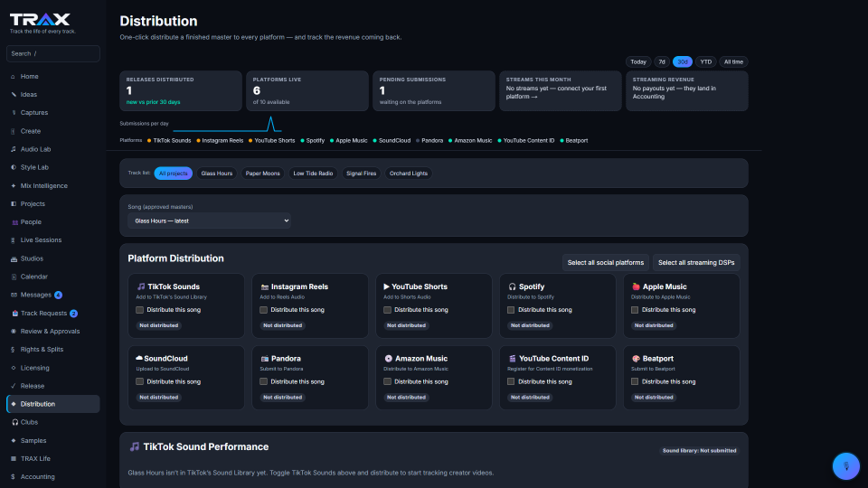This screenshot has width=868, height=488.
Task: Check Distribute this song for Spotify
Action: (x=510, y=310)
